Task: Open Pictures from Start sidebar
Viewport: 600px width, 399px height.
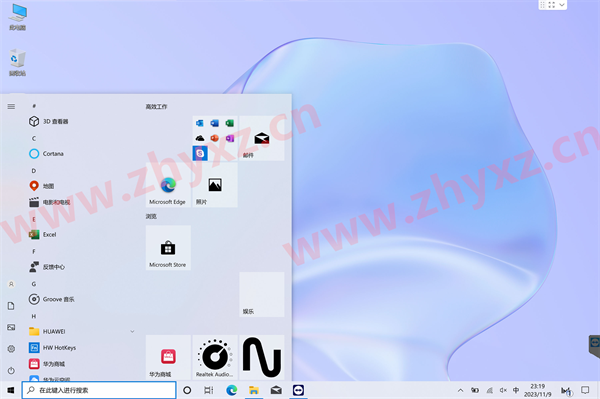Action: click(x=11, y=327)
